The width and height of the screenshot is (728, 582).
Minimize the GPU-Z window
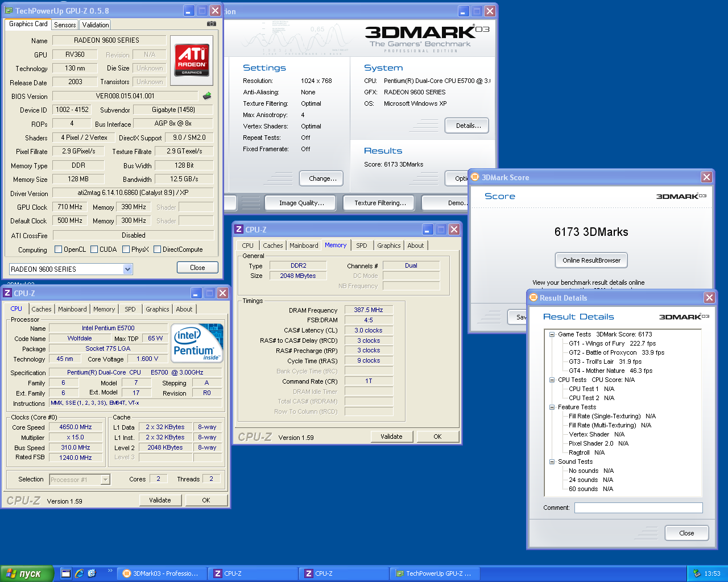(189, 10)
